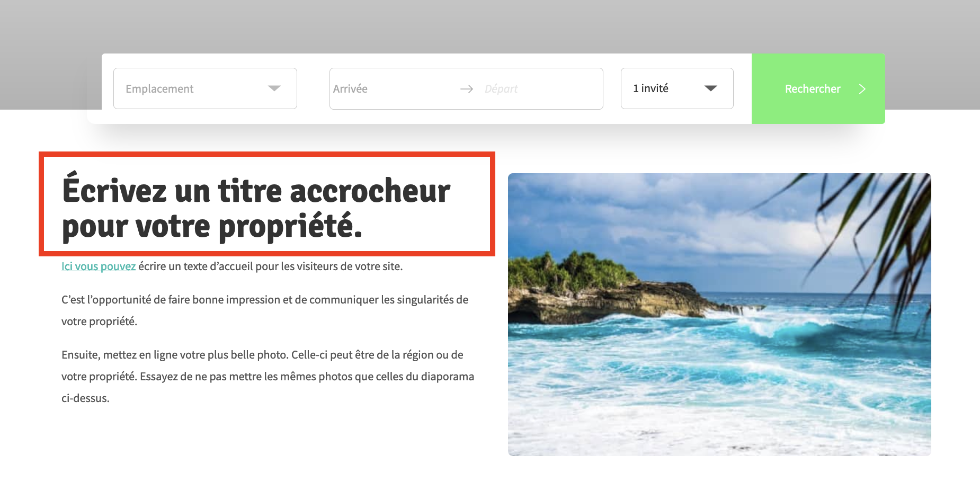Select the Arrivée check-in date field

(x=392, y=89)
